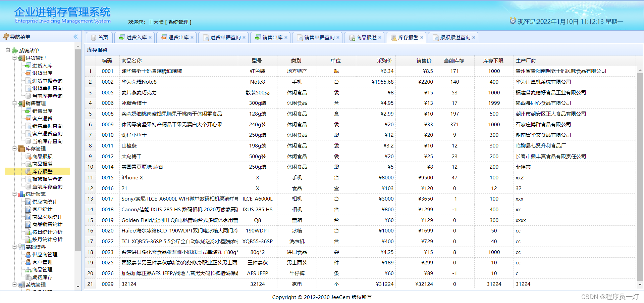
Task: Click the 商品管理 hierarchy icon
Action: 28,269
